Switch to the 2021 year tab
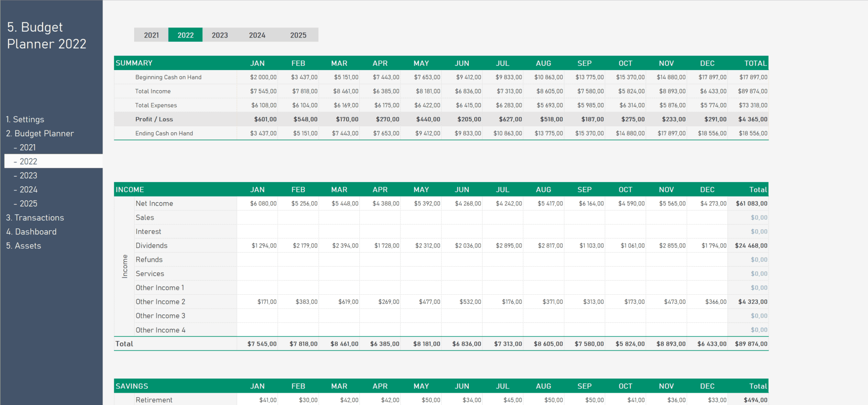Image resolution: width=868 pixels, height=405 pixels. coord(151,35)
